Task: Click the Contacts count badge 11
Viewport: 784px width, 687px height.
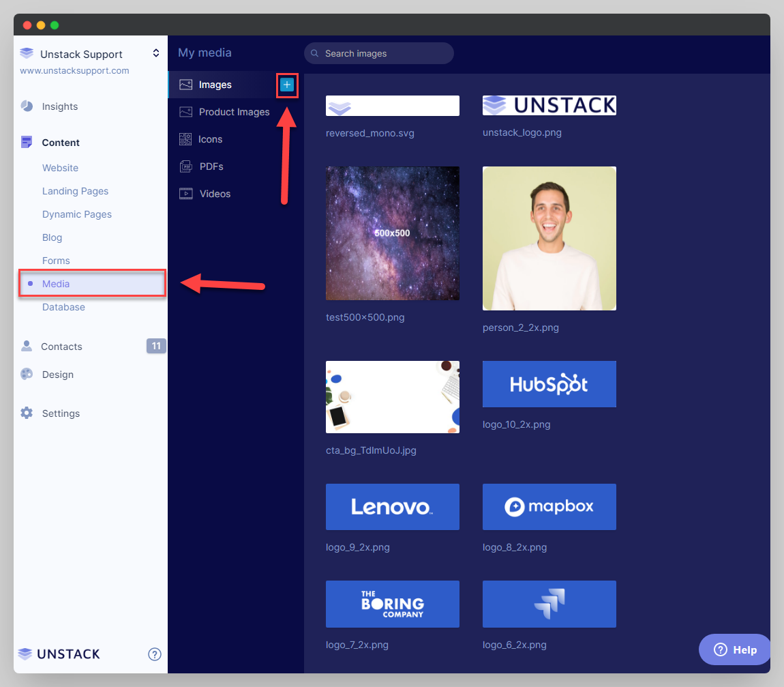Action: [x=156, y=346]
